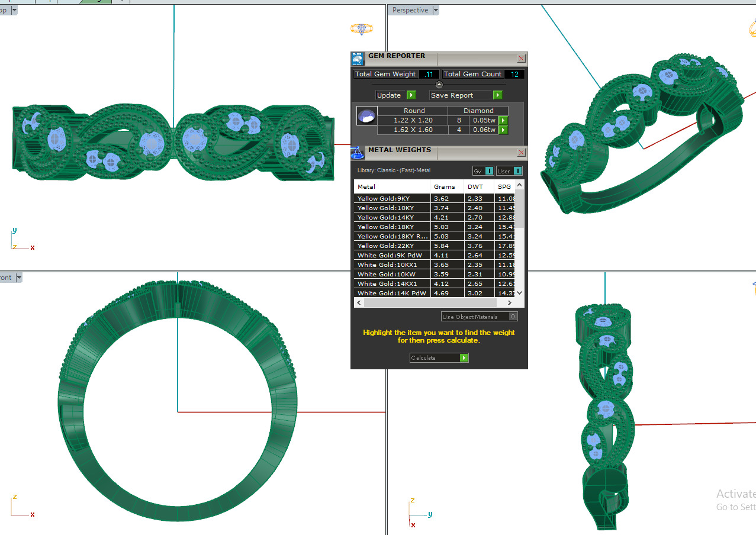Select the Yellow Gold:10KY row
This screenshot has height=535, width=756.
pyautogui.click(x=435, y=208)
